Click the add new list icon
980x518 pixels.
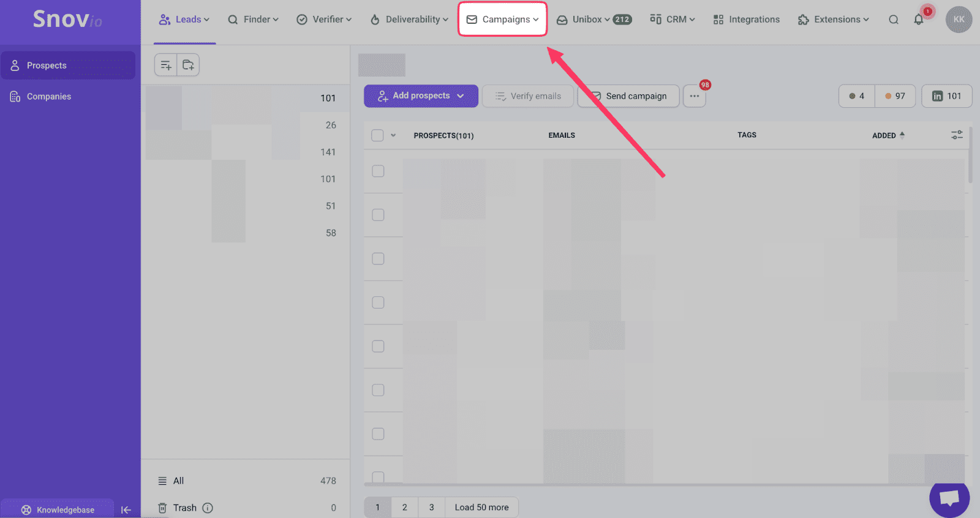(x=165, y=65)
